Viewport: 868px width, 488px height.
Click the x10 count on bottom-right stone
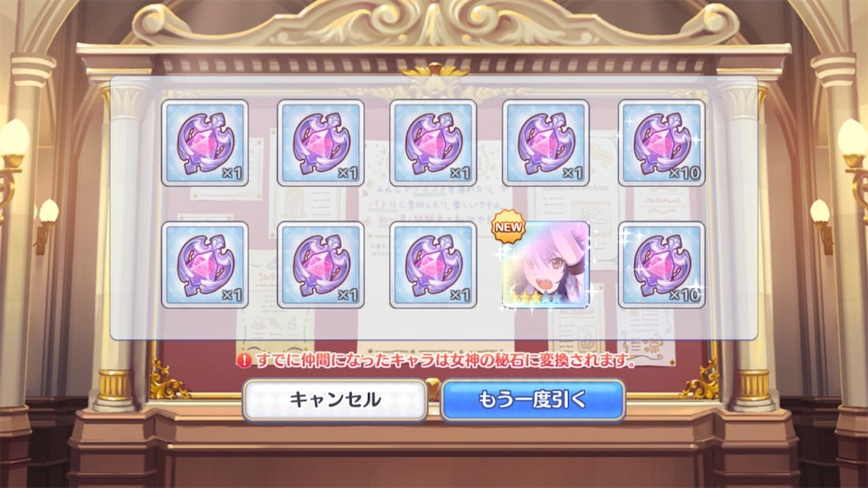(685, 295)
